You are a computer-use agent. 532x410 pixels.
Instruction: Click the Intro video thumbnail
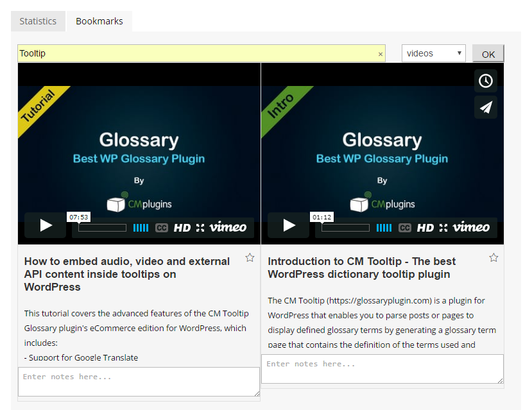[x=382, y=153]
